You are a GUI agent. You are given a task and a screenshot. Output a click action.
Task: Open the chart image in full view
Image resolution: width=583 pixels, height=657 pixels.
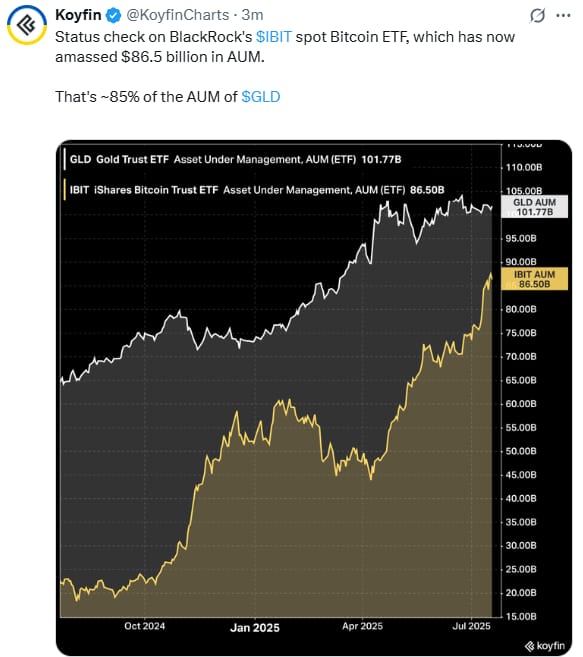click(314, 398)
